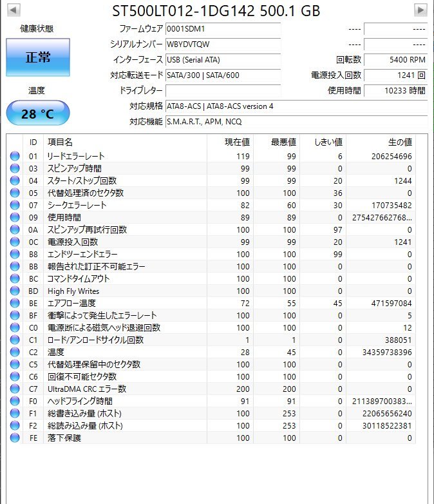Click the transfer mode field SATA/300 | SATA/600
Viewport: 434px width, 504px height.
pos(223,75)
